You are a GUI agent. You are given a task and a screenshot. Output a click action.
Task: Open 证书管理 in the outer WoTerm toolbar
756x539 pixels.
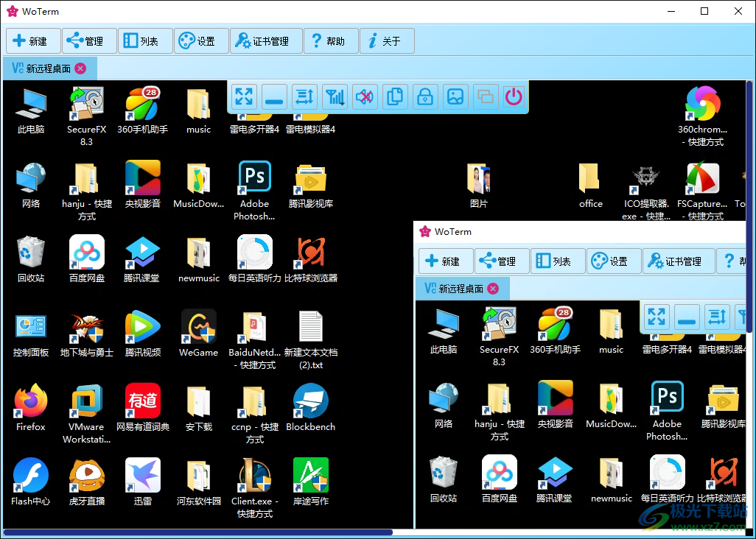pos(266,41)
